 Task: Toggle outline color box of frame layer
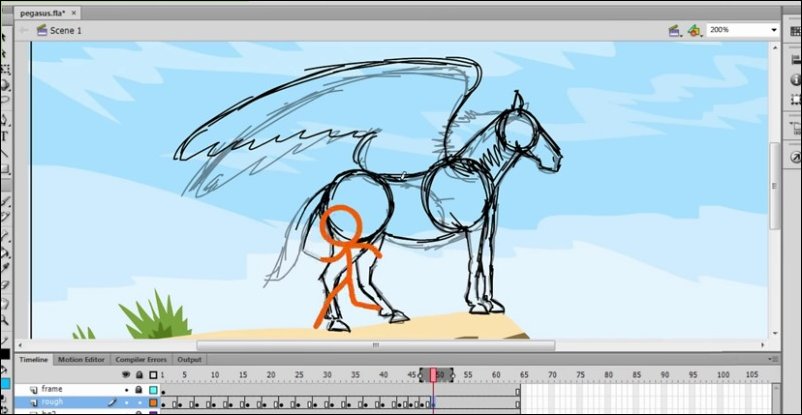[x=153, y=389]
